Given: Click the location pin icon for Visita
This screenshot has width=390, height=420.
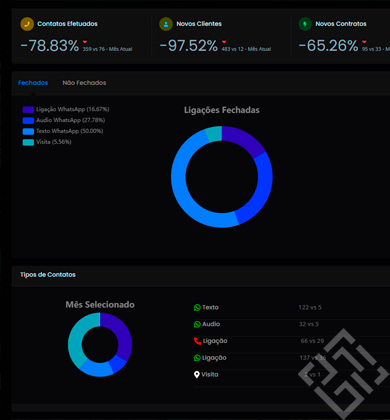Looking at the screenshot, I should coord(197,375).
